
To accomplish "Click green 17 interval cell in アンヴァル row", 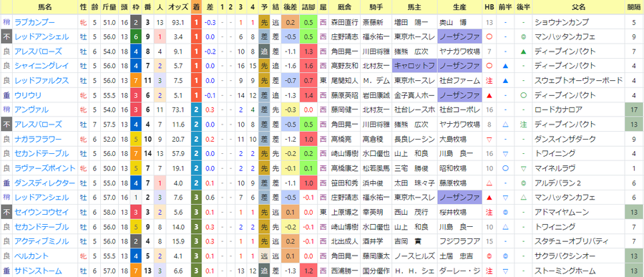I will coord(633,110).
